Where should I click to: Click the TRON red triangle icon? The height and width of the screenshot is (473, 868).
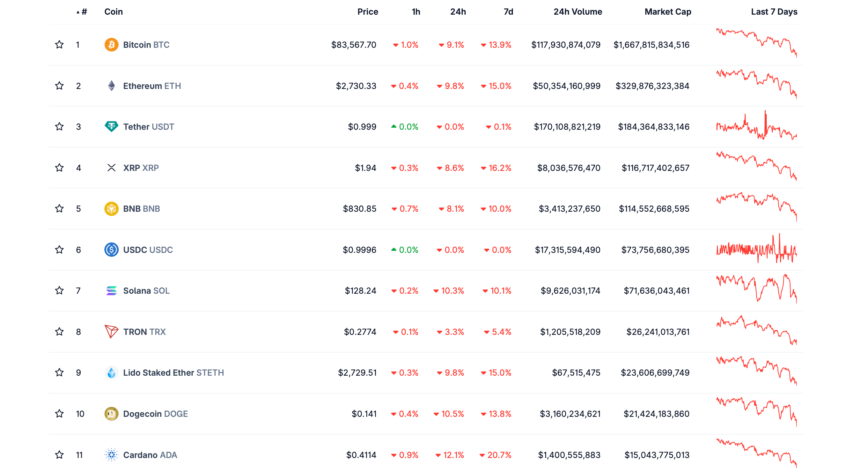coord(111,332)
